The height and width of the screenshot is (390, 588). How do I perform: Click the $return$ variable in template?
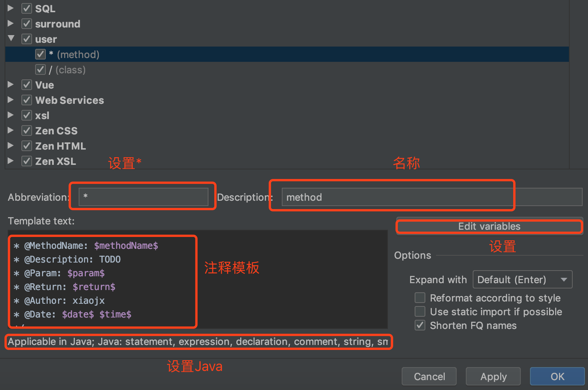pos(94,287)
